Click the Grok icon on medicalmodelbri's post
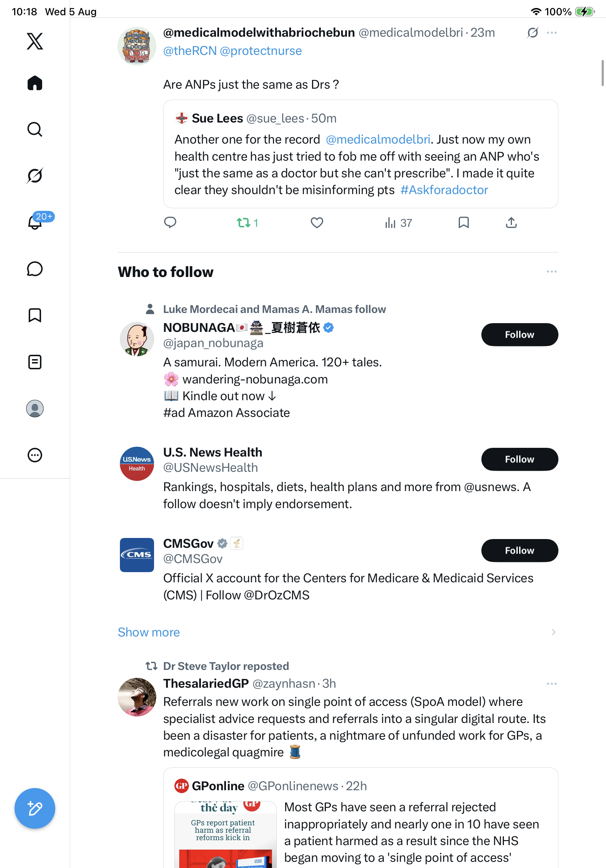Image resolution: width=606 pixels, height=868 pixels. click(533, 33)
